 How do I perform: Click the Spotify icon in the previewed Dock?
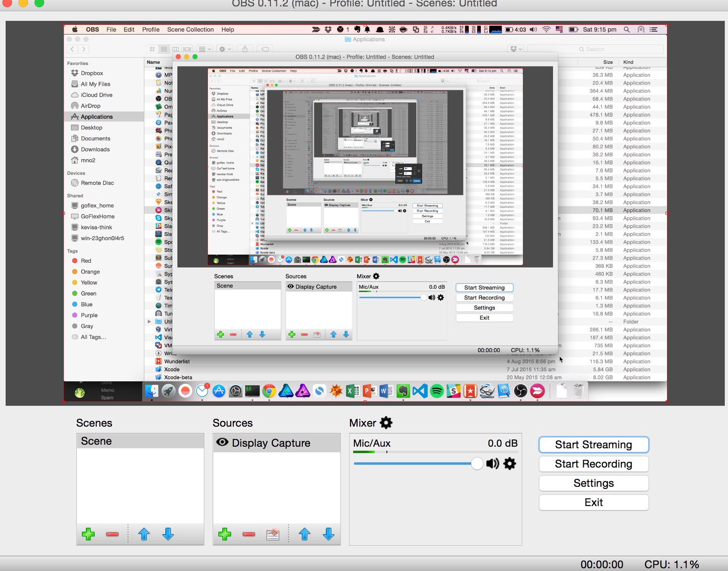tap(437, 391)
